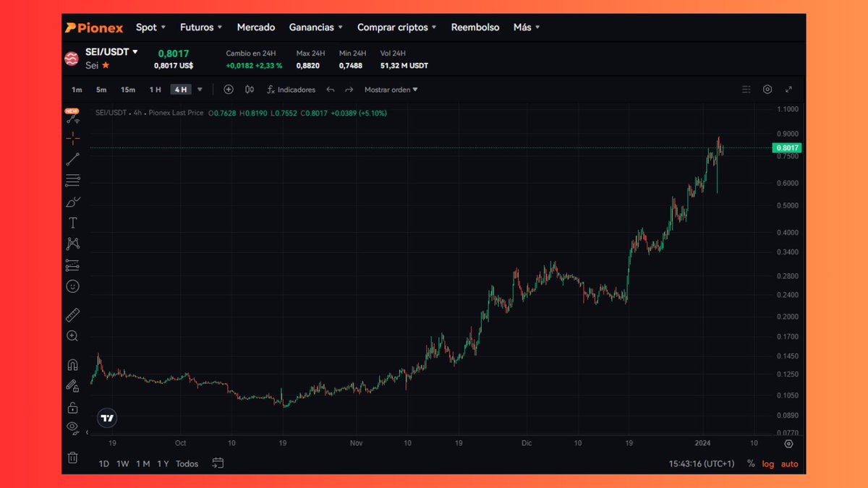
Task: Select the 4 H timeframe
Action: (180, 90)
